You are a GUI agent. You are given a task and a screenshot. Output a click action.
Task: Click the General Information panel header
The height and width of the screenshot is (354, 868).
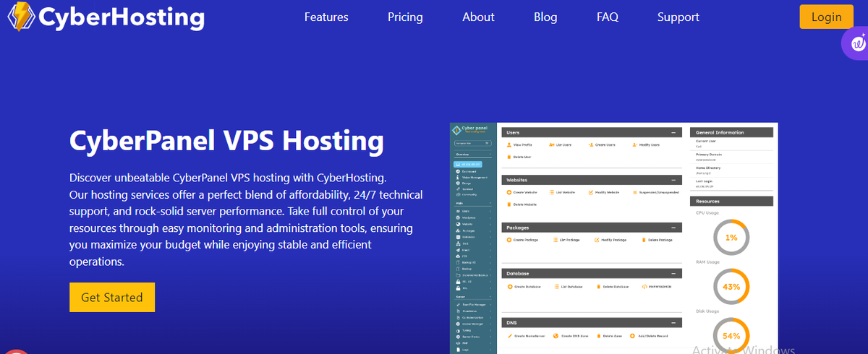tap(731, 133)
